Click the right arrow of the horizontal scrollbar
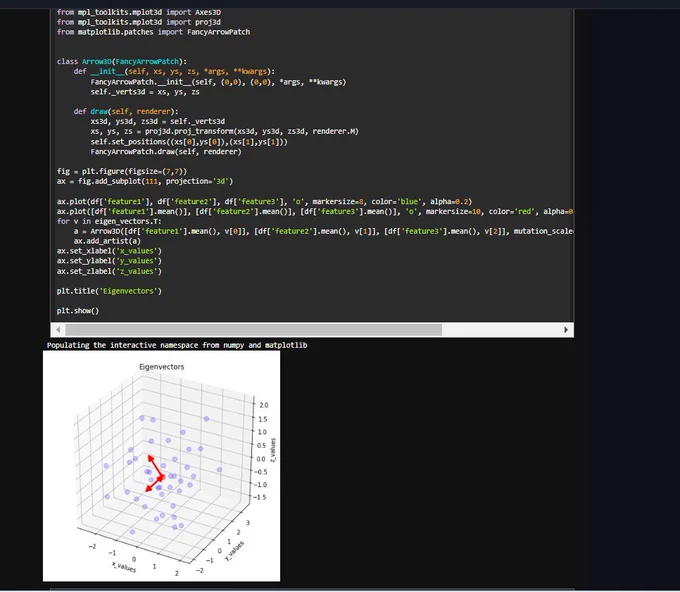This screenshot has width=680, height=592. [x=566, y=330]
